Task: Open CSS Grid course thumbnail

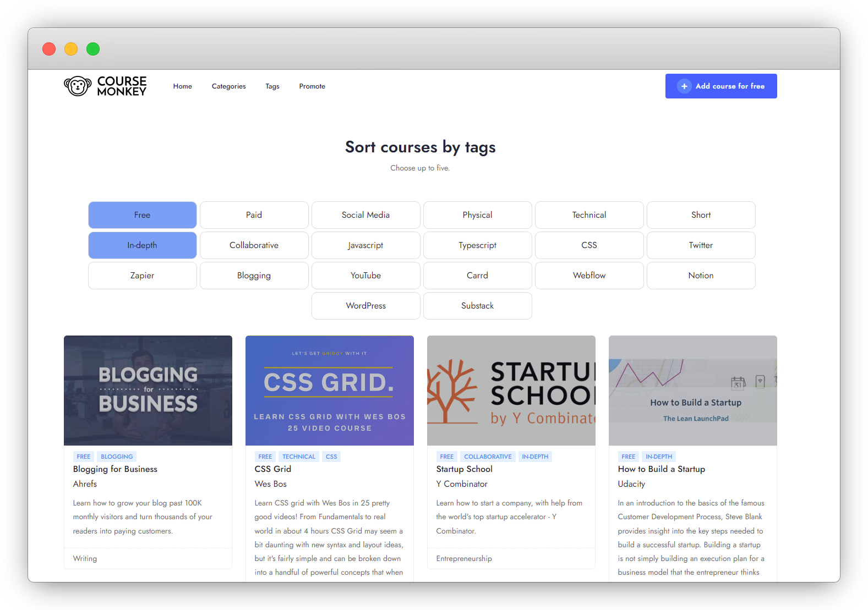Action: pos(330,391)
